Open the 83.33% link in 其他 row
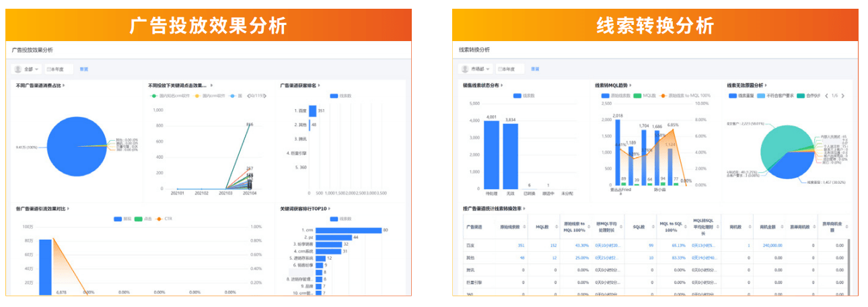 pos(679,257)
